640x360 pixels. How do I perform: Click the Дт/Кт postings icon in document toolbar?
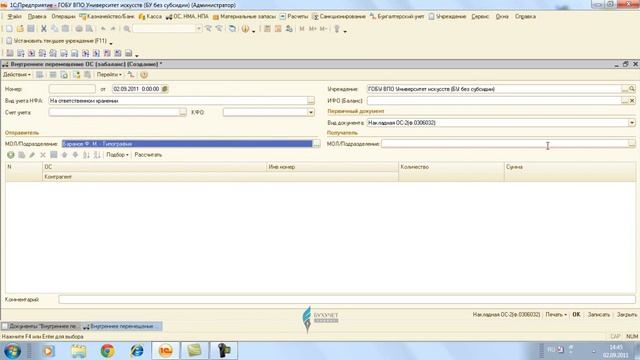pyautogui.click(x=131, y=75)
